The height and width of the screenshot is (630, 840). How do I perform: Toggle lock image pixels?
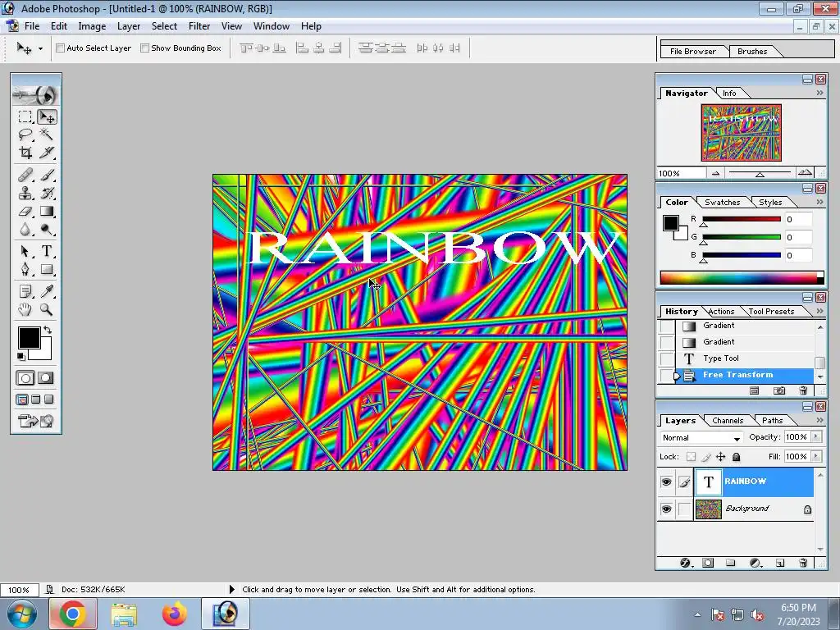[x=706, y=457]
